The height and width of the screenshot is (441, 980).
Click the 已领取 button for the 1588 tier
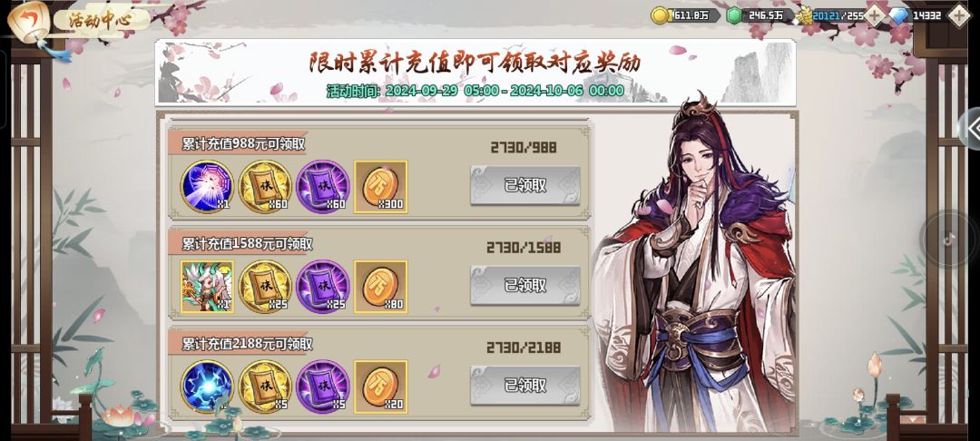[x=525, y=286]
